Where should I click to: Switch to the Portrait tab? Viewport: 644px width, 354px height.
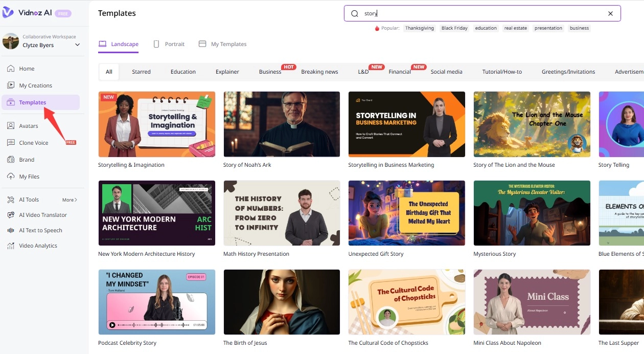pyautogui.click(x=169, y=44)
